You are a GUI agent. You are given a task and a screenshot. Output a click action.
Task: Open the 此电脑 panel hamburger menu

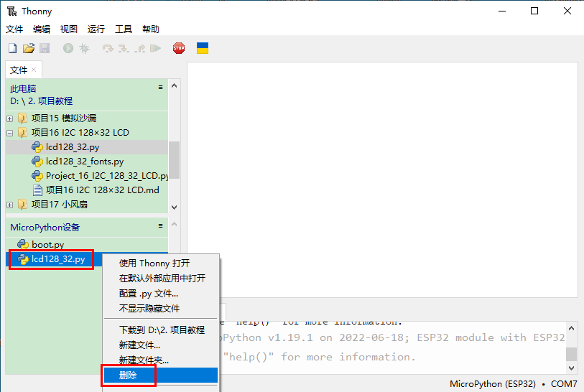tap(161, 88)
